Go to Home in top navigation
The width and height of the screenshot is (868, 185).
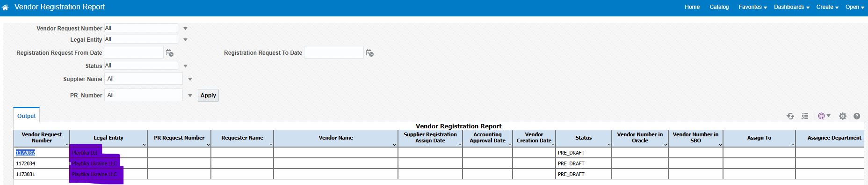coord(692,7)
